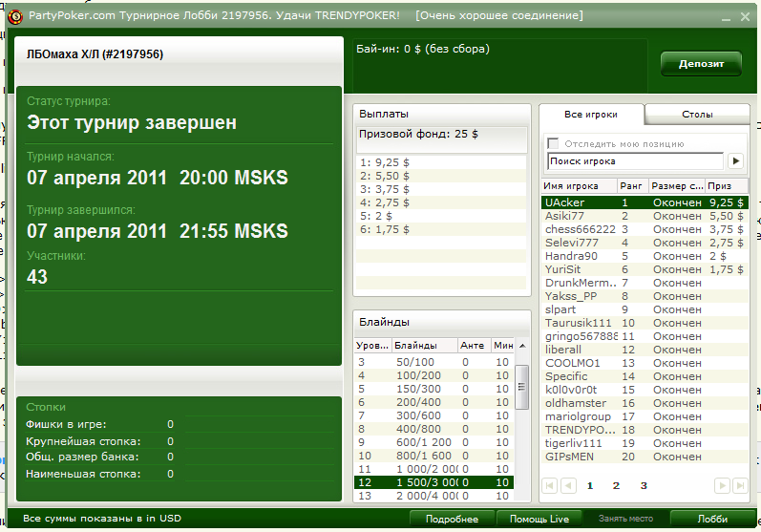Image resolution: width=761 pixels, height=532 pixels.
Task: Click tournament title ЛБОмаха Х/Л (#2197956)
Action: (95, 54)
